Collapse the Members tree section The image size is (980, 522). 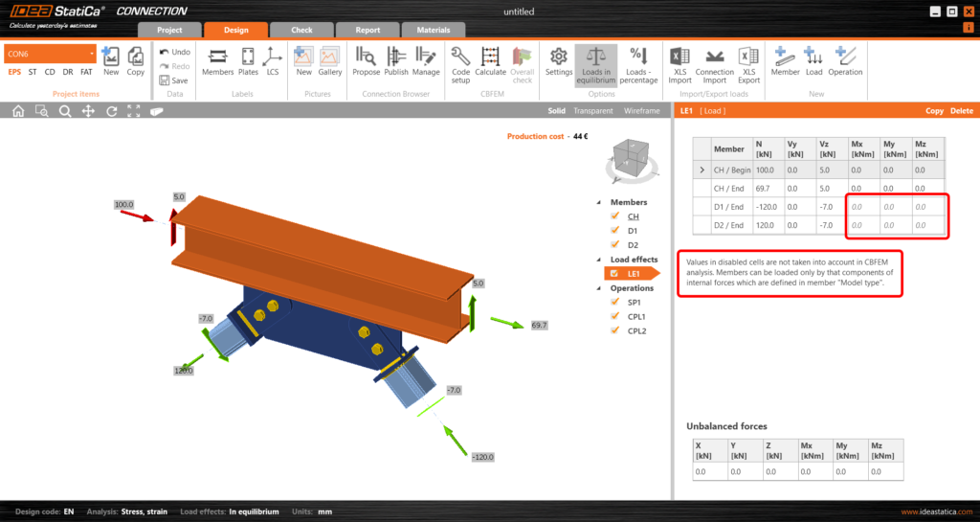[x=600, y=203]
